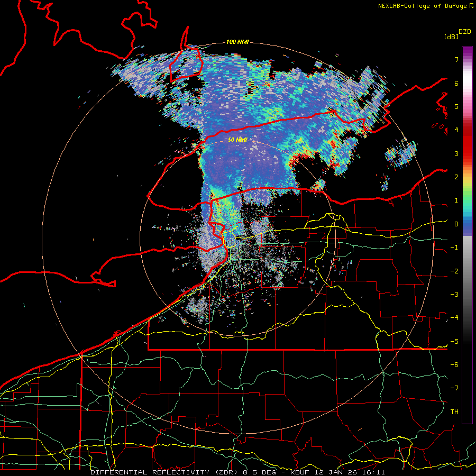
Task: Click the 1 dB legend tick label
Action: pyautogui.click(x=456, y=200)
